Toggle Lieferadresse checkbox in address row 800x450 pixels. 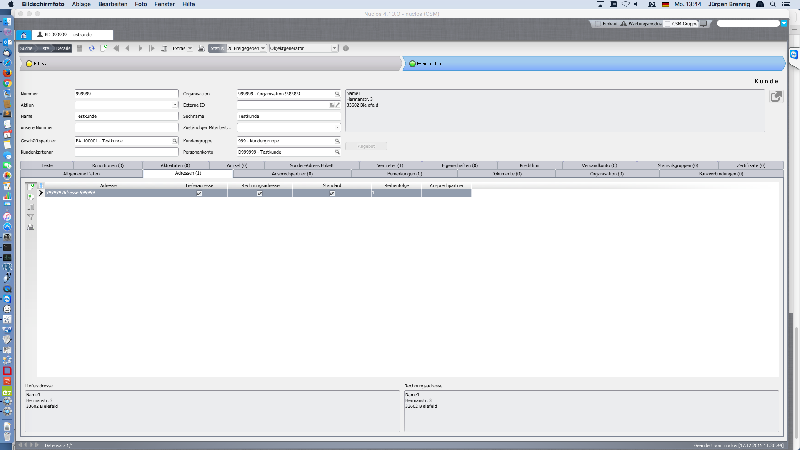pyautogui.click(x=199, y=193)
